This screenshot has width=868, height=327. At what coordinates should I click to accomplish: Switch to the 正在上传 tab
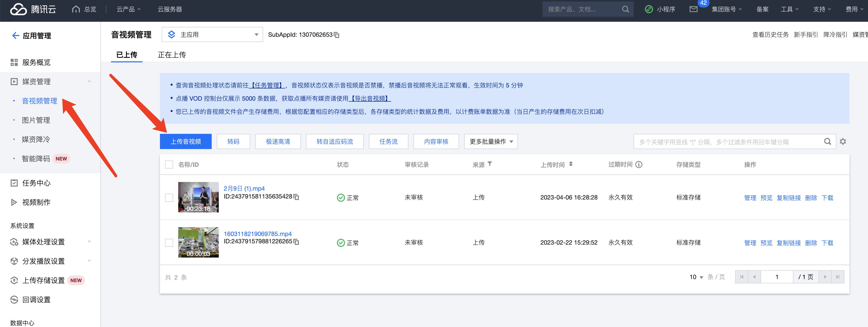coord(172,55)
